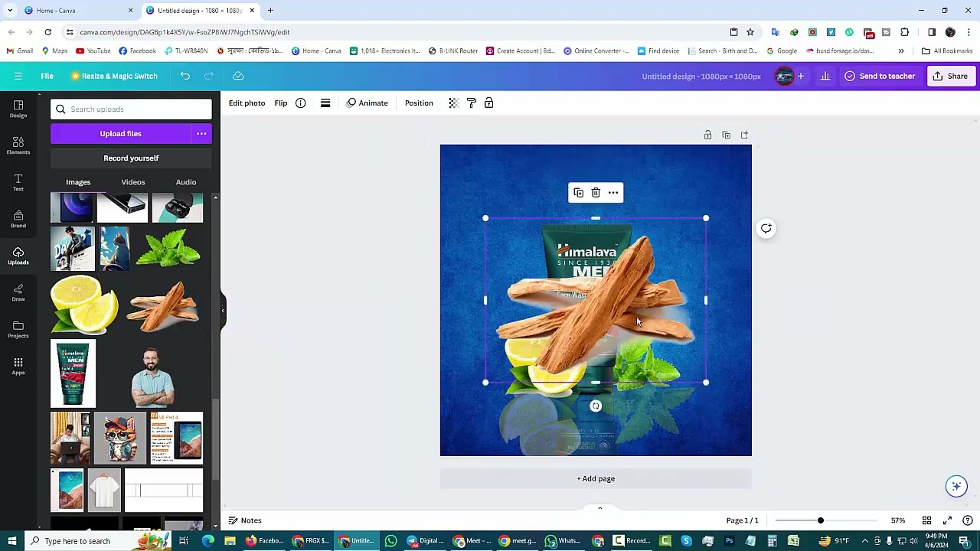Duplicate selected element from floating toolbar
The image size is (980, 551).
coord(578,193)
